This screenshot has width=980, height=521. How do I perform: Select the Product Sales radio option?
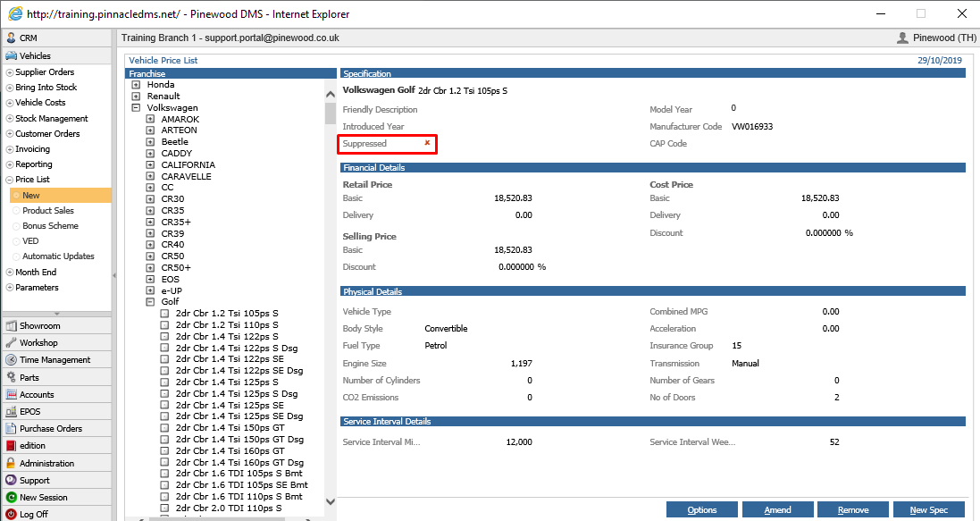pyautogui.click(x=16, y=211)
